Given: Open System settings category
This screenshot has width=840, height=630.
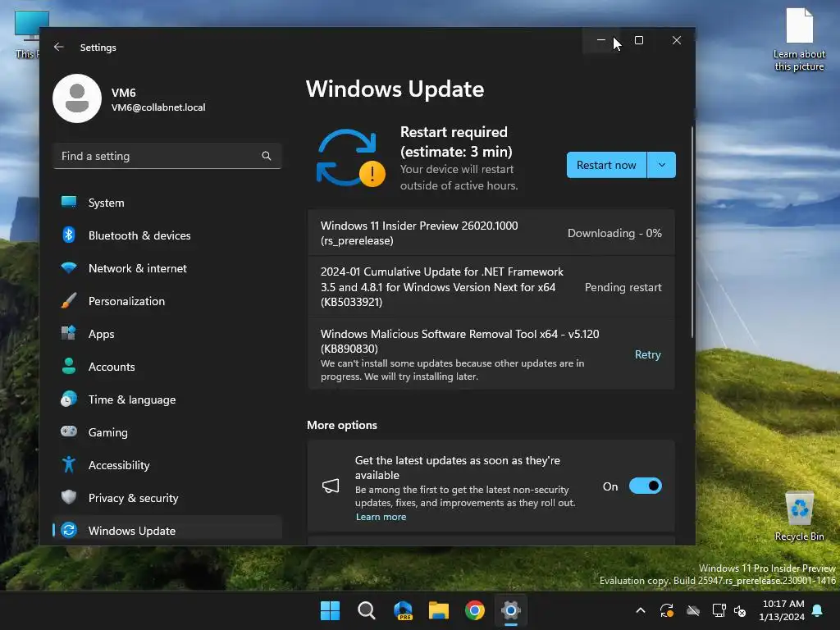Looking at the screenshot, I should coord(167,203).
